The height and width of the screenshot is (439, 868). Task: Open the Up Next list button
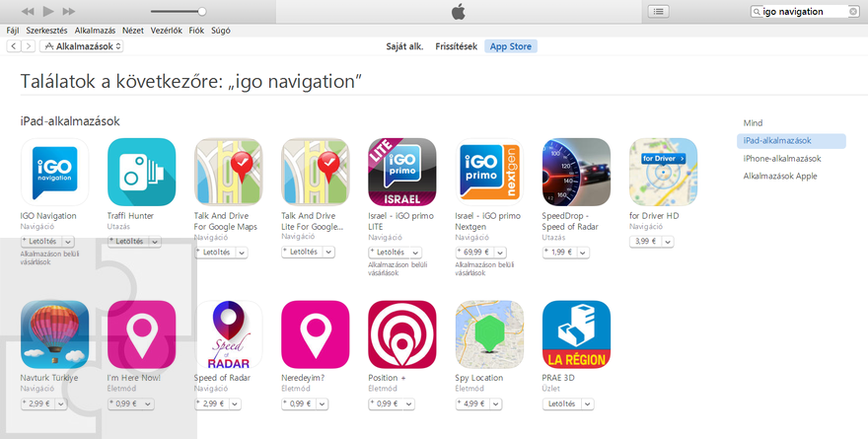click(x=658, y=11)
